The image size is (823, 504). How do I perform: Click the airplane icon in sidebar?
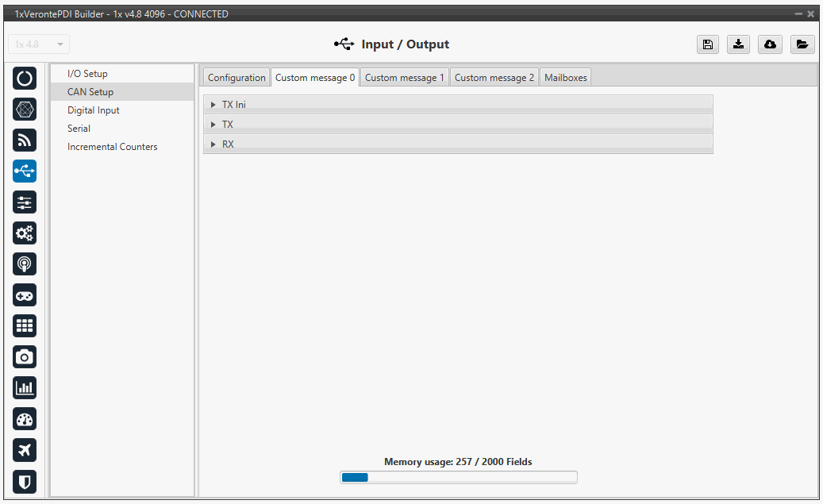[x=25, y=450]
